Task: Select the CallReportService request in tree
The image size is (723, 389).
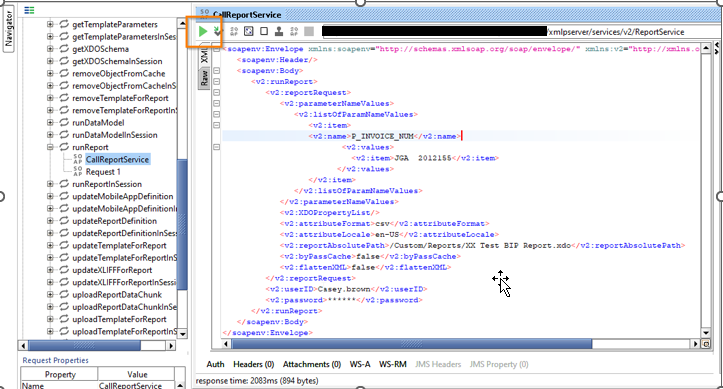Action: tap(117, 159)
